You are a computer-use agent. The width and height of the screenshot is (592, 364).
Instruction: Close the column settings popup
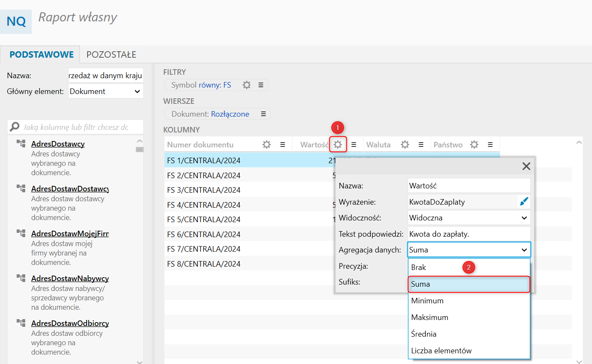(x=526, y=166)
